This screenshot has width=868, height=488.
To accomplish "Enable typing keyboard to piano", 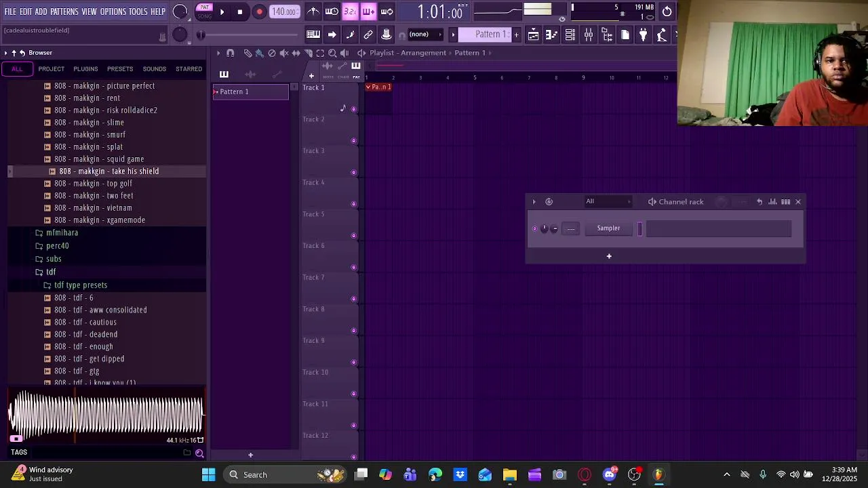I will (313, 35).
